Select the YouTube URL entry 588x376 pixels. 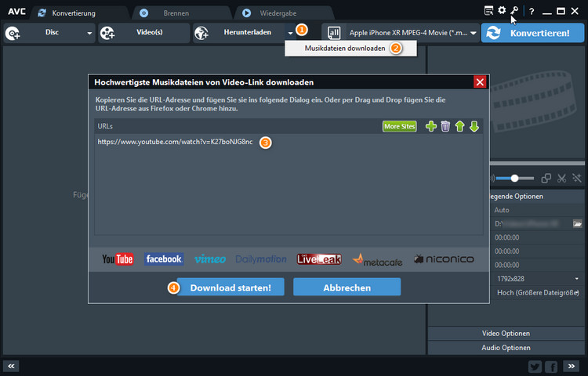click(x=175, y=142)
